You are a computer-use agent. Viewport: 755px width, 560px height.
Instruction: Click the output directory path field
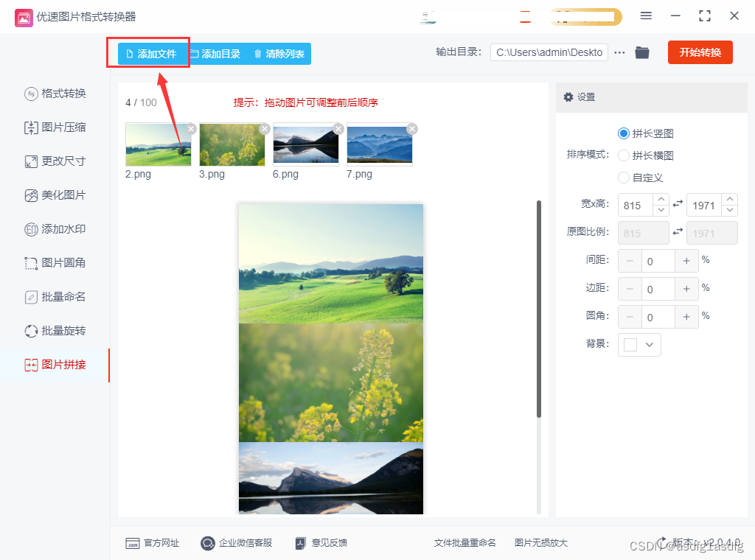click(x=549, y=52)
